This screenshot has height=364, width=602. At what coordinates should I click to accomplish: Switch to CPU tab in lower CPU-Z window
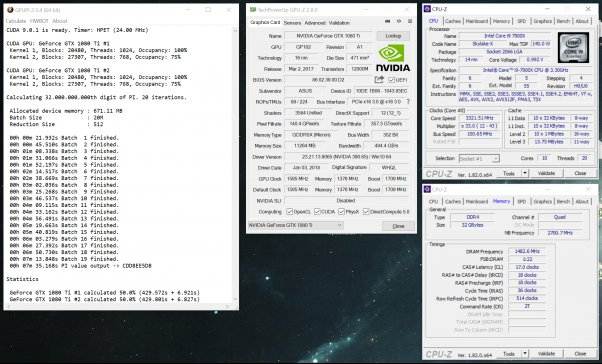[433, 202]
